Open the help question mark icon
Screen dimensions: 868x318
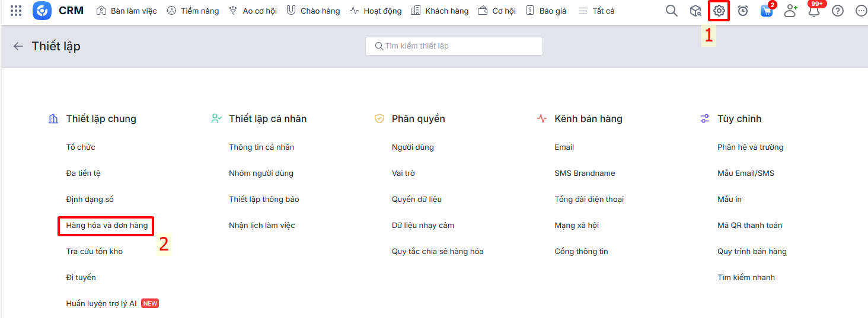pyautogui.click(x=837, y=11)
